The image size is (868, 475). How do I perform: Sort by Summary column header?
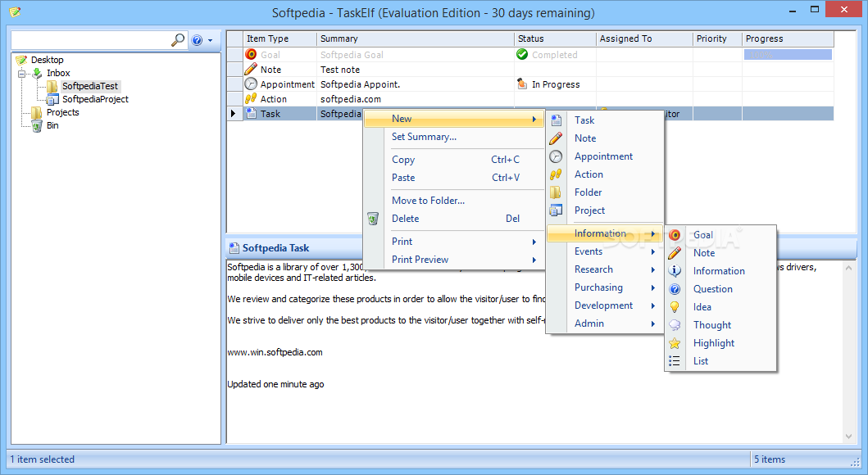click(x=416, y=38)
